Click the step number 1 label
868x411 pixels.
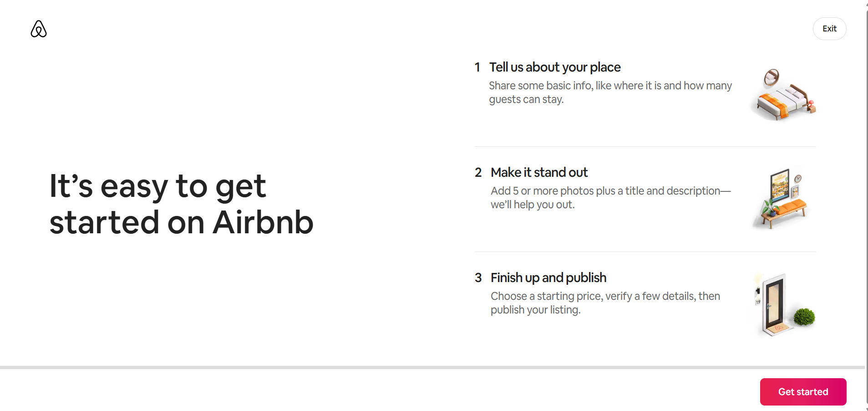click(x=477, y=67)
